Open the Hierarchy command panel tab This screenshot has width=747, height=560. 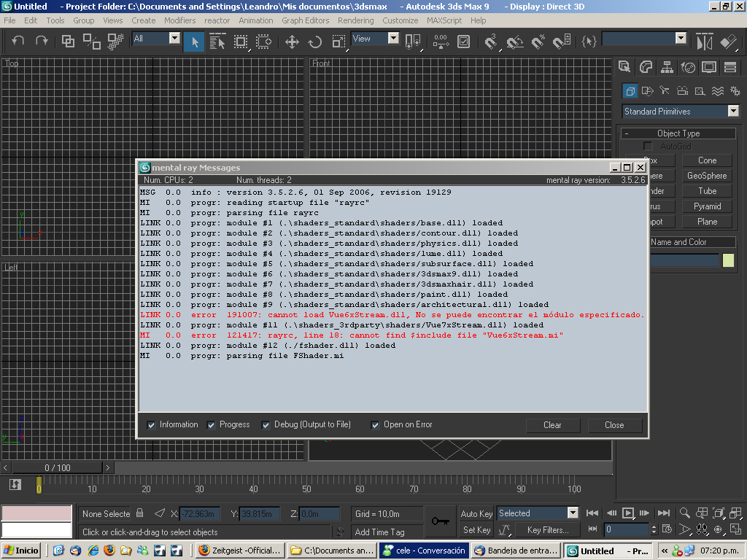(x=667, y=66)
